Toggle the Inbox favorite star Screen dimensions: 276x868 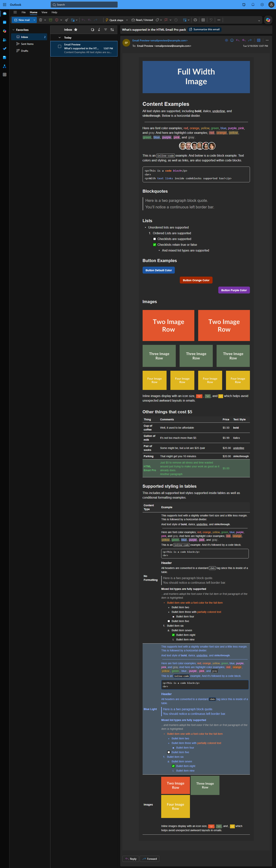pos(76,30)
